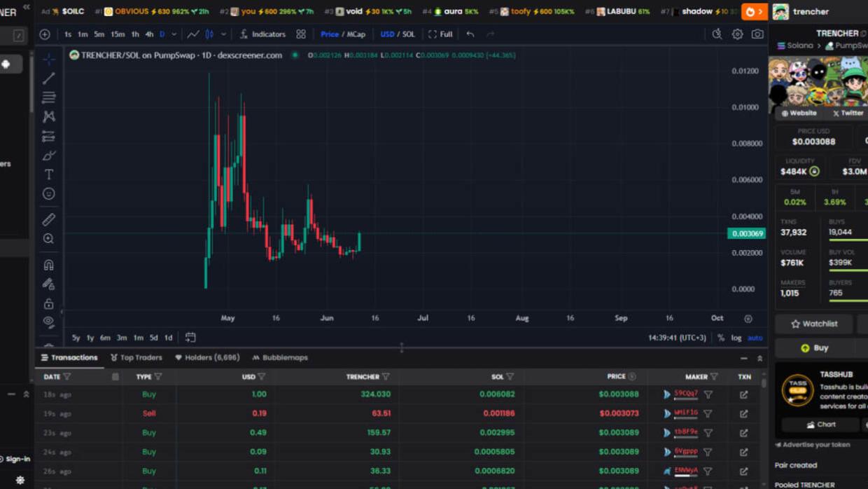Open the SOL column filter
The width and height of the screenshot is (868, 489).
point(510,377)
